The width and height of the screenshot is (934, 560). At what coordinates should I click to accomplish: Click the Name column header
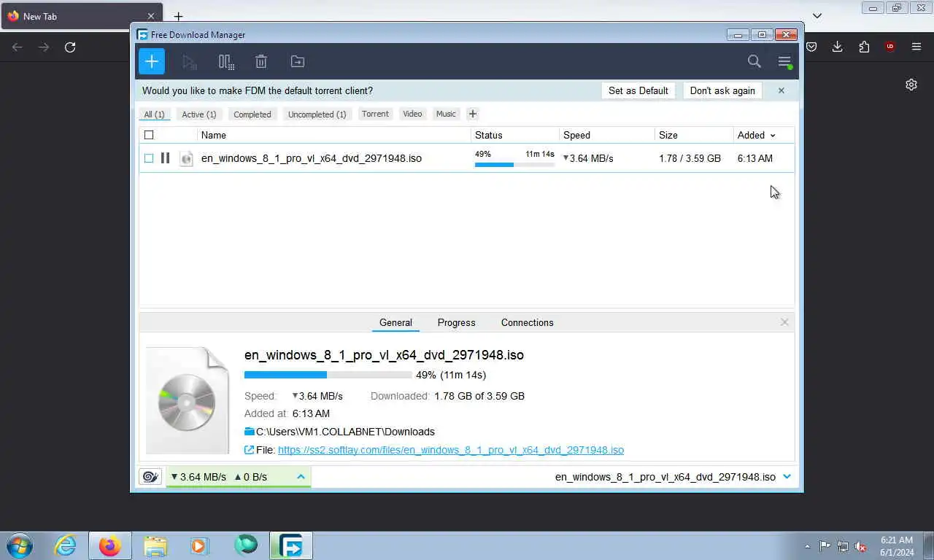click(x=334, y=135)
